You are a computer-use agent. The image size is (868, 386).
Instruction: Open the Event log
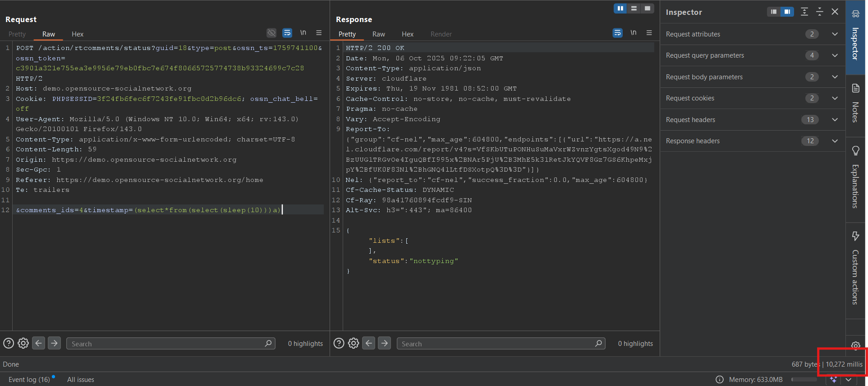29,380
